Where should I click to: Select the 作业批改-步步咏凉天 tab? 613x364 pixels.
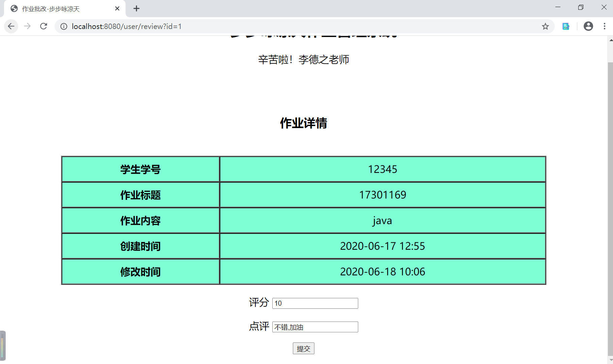click(x=65, y=8)
